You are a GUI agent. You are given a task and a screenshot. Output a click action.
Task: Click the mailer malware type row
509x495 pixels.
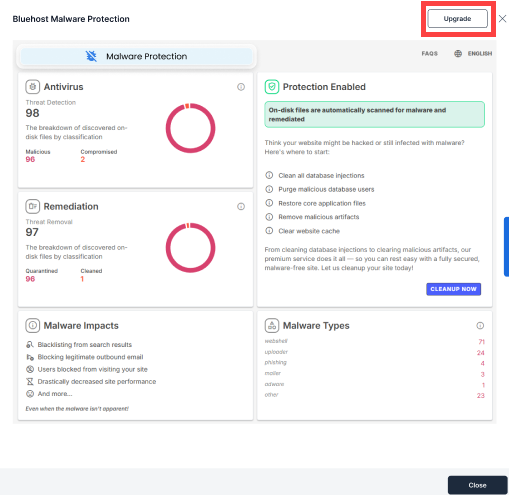tap(375, 374)
